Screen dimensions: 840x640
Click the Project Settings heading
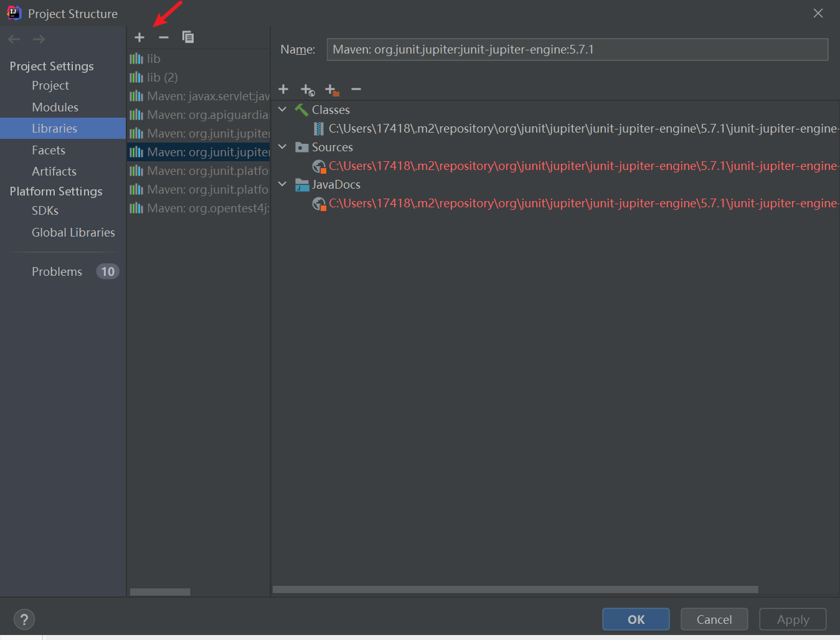tap(52, 66)
